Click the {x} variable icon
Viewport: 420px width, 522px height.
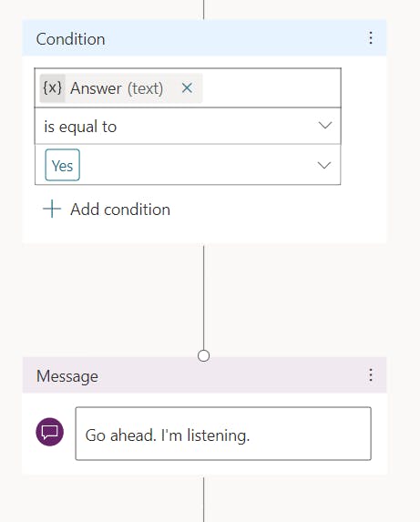53,88
